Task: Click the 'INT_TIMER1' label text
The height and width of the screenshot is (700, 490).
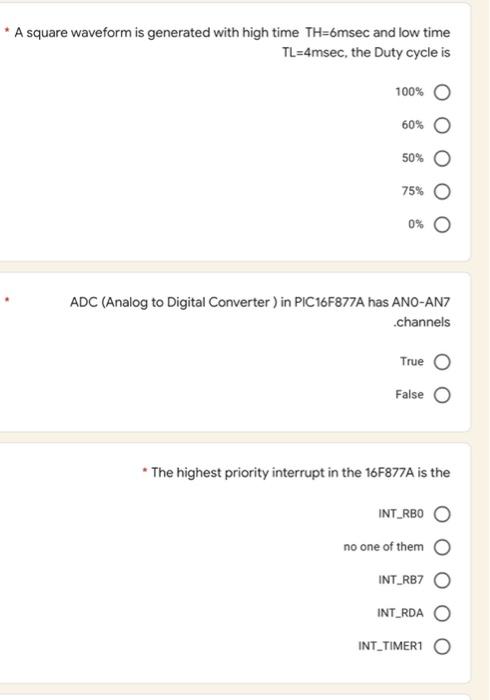Action: click(x=390, y=646)
